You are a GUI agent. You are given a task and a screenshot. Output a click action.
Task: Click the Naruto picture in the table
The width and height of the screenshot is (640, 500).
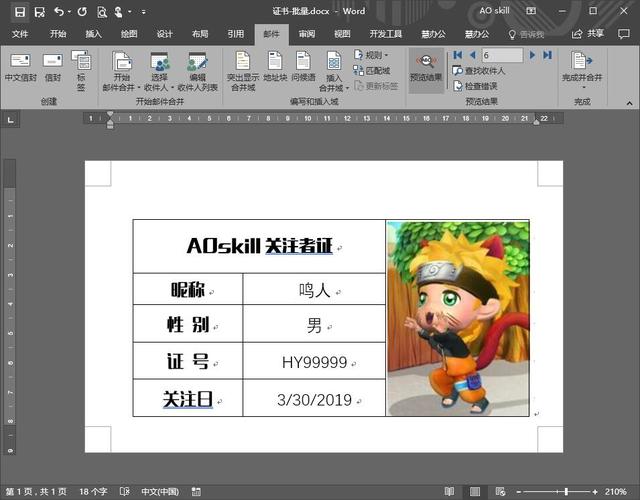[458, 319]
